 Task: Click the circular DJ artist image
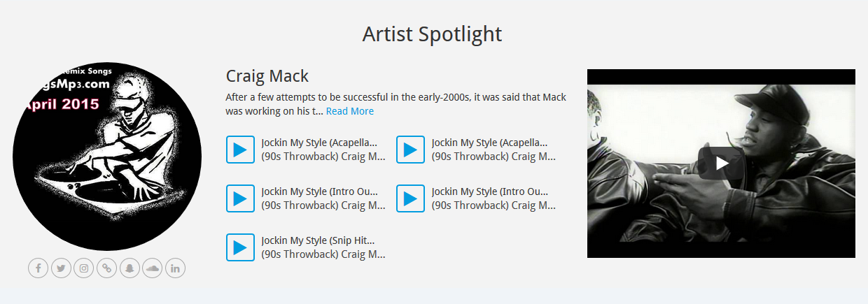[107, 157]
